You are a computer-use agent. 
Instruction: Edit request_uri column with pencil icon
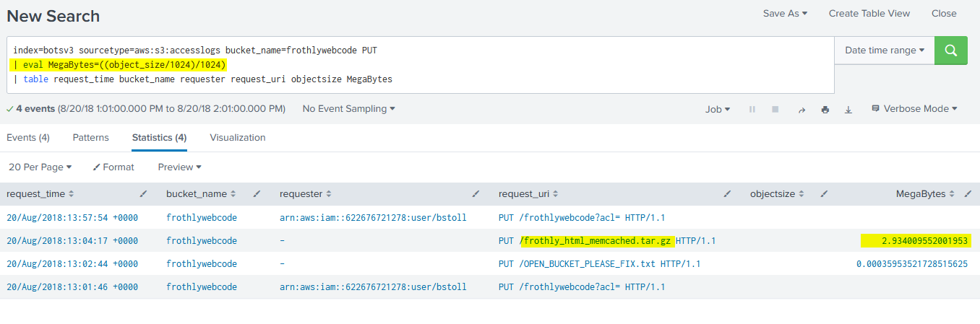pyautogui.click(x=727, y=194)
